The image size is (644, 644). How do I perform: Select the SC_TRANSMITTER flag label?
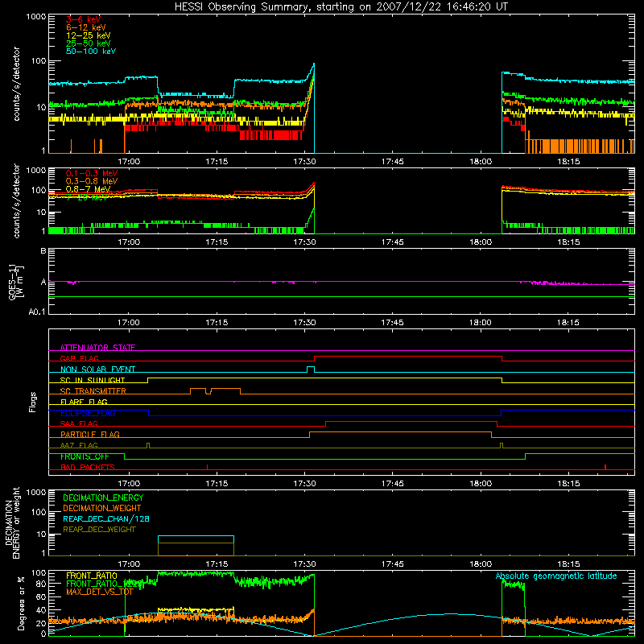coord(93,391)
